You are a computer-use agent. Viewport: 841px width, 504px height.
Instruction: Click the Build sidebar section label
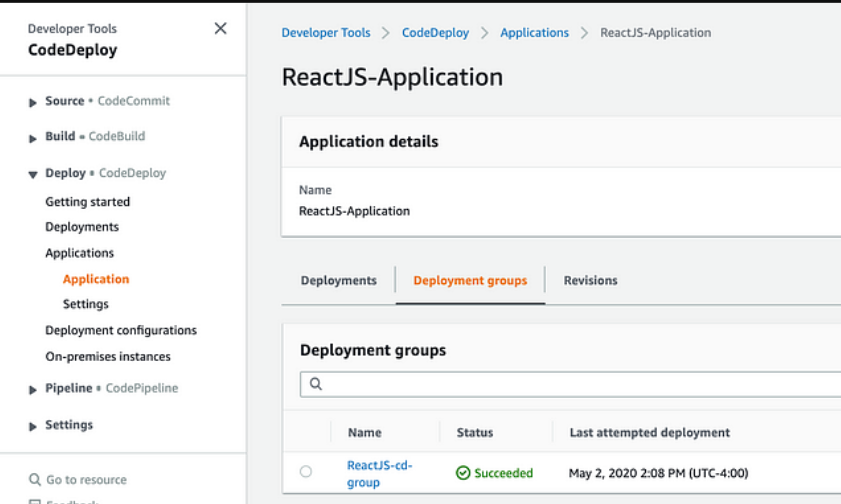tap(60, 136)
